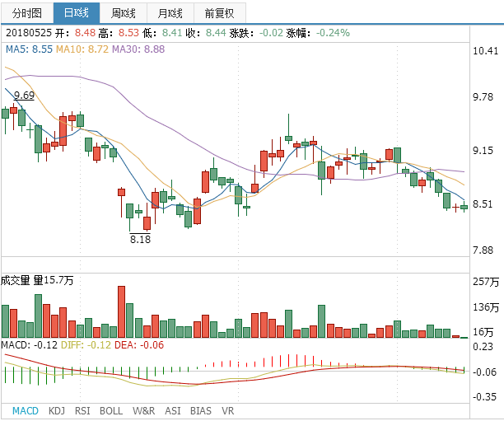Click the 9.69 high price marker
The image size is (504, 421).
coord(24,96)
